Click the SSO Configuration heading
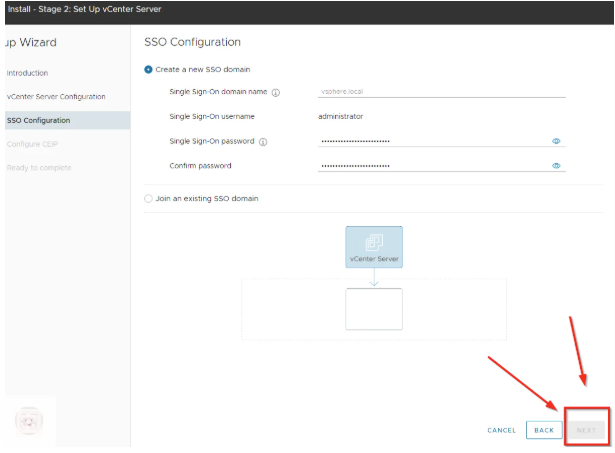The height and width of the screenshot is (453, 615). coord(193,42)
